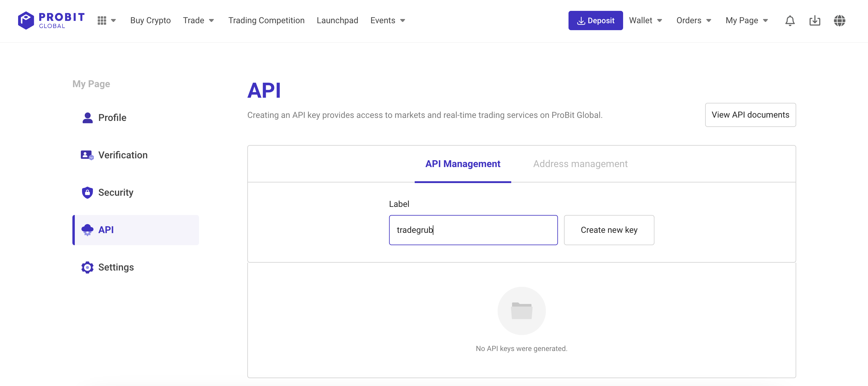Open the Launchpad page
Viewport: 868px width, 386px height.
coord(337,21)
